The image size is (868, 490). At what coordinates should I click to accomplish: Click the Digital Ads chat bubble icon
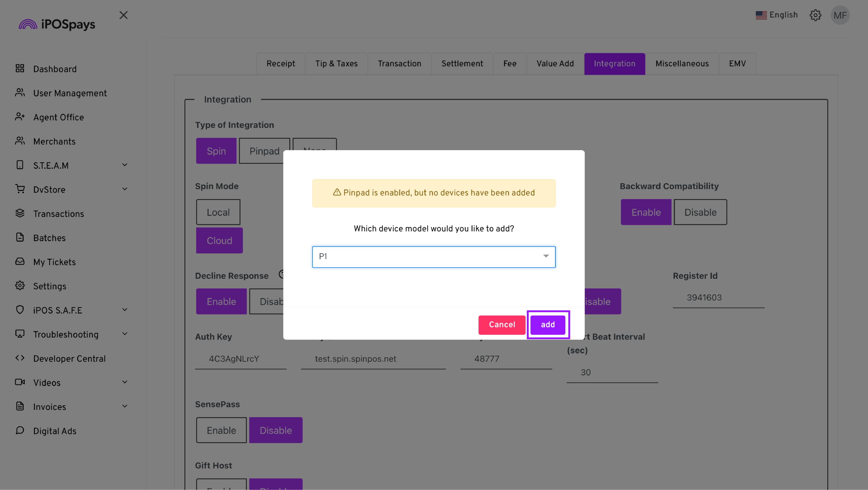[20, 430]
